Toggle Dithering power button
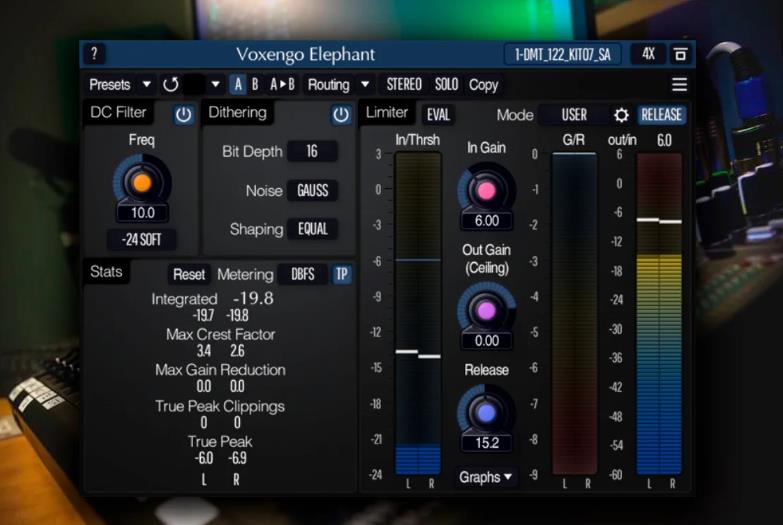The width and height of the screenshot is (783, 525). pos(341,115)
